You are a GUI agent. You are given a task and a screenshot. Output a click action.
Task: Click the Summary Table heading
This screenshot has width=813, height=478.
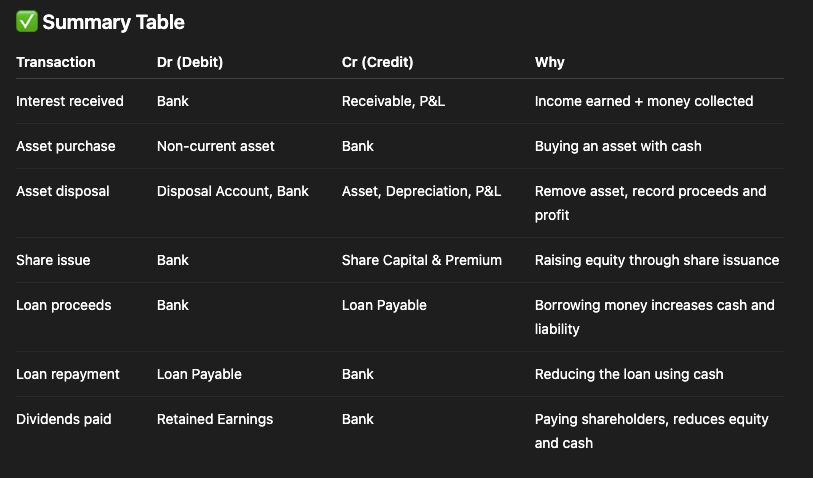(113, 22)
